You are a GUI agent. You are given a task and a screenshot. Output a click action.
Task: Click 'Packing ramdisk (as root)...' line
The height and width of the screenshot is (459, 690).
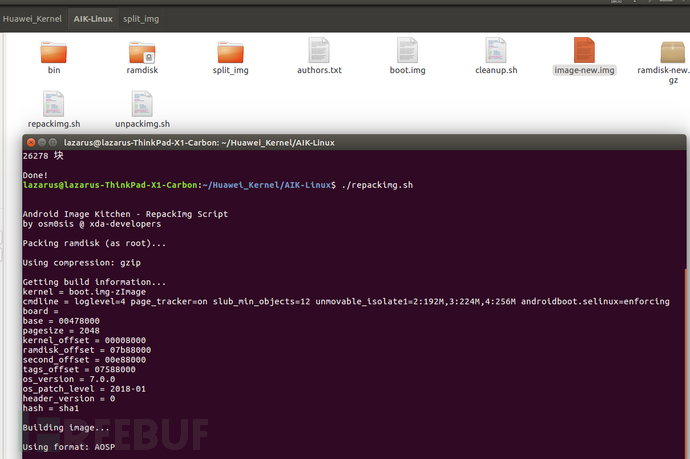click(x=94, y=243)
